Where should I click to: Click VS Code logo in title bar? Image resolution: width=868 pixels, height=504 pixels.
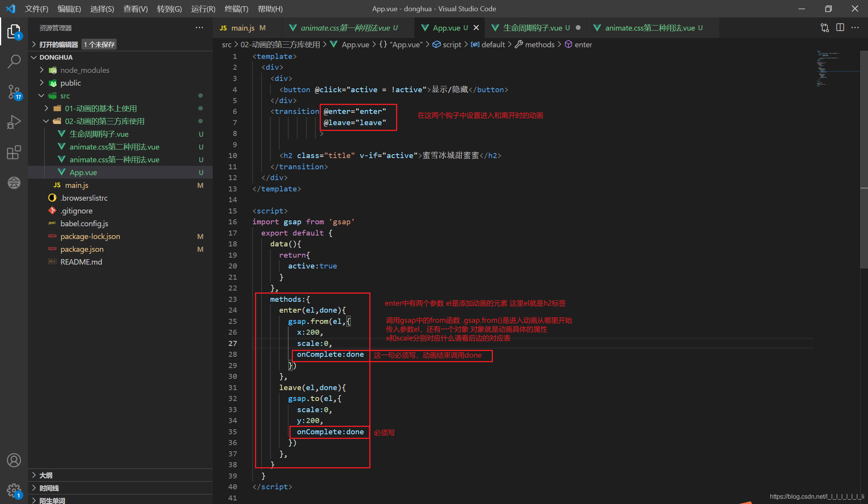10,9
